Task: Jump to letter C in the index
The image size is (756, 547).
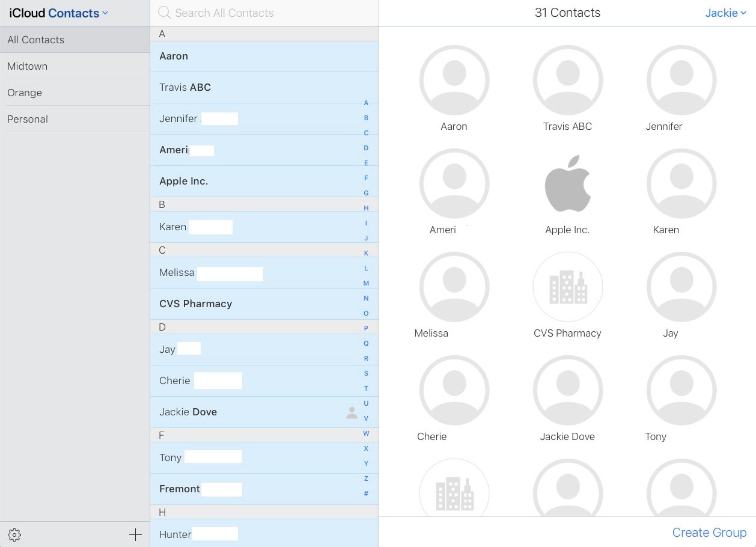Action: coord(366,133)
